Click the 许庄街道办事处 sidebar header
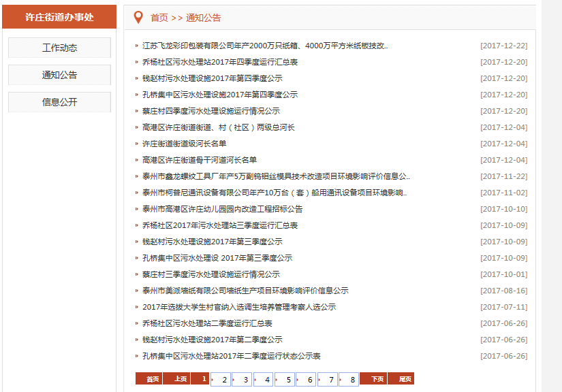The image size is (562, 392). (x=59, y=17)
